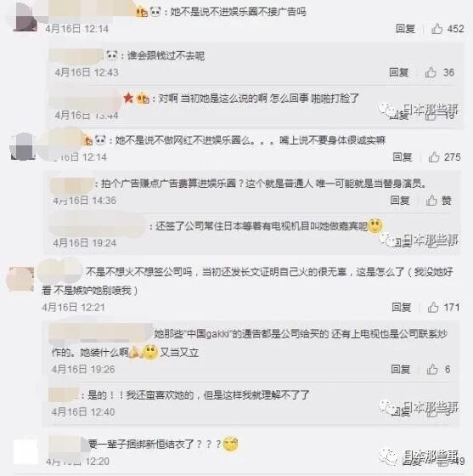Click red star badge on third comment
Viewport: 473px width, 476px height.
point(128,98)
